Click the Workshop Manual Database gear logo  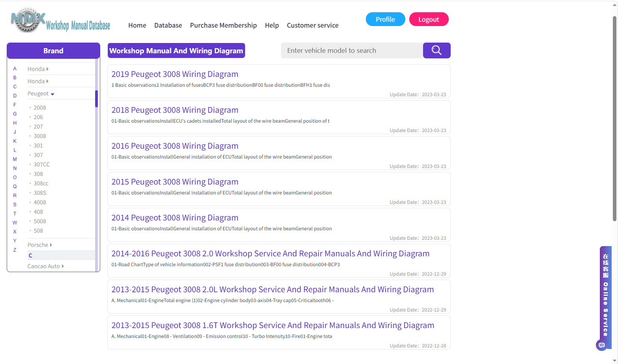[x=60, y=20]
